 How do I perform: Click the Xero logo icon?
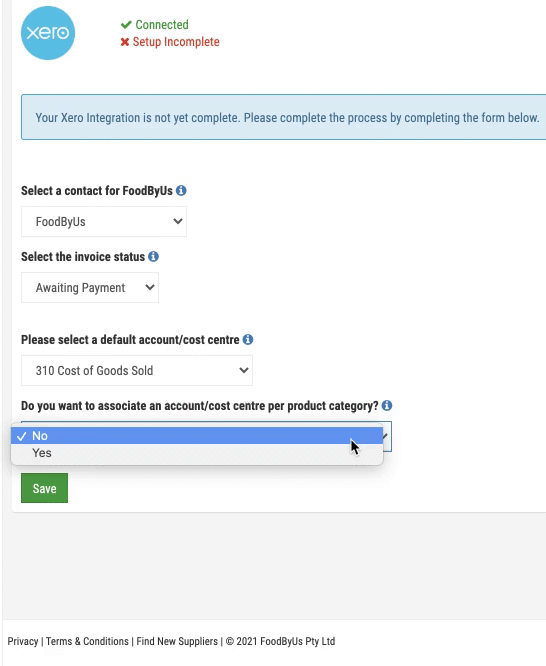[x=48, y=33]
